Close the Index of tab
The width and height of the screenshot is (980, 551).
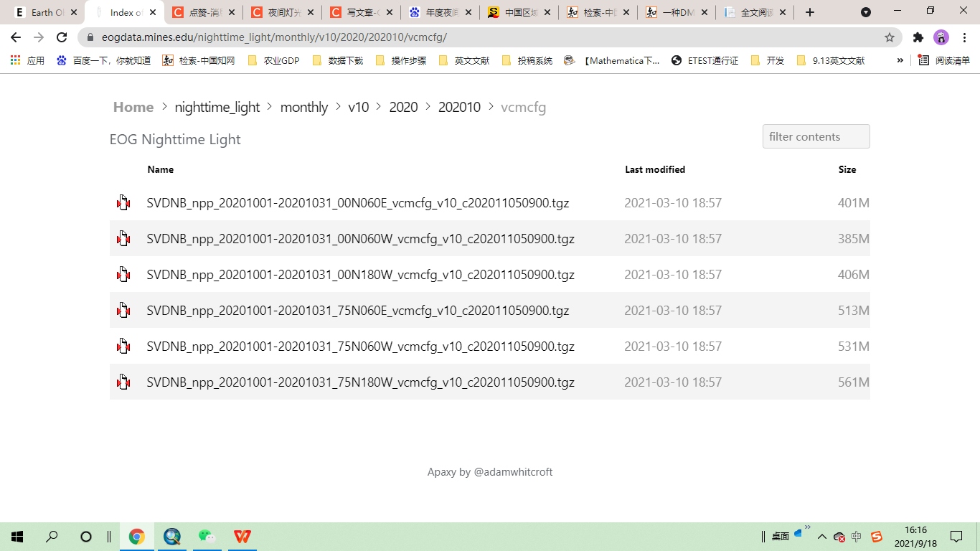click(x=152, y=12)
